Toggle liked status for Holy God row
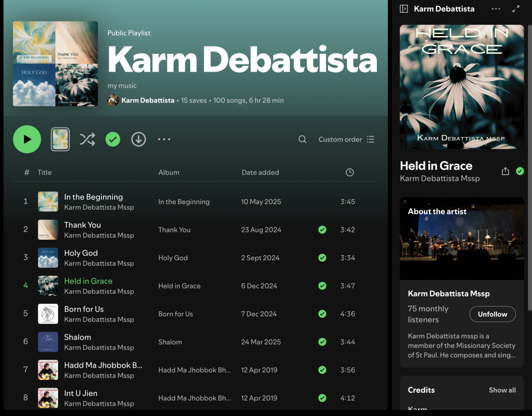 323,258
